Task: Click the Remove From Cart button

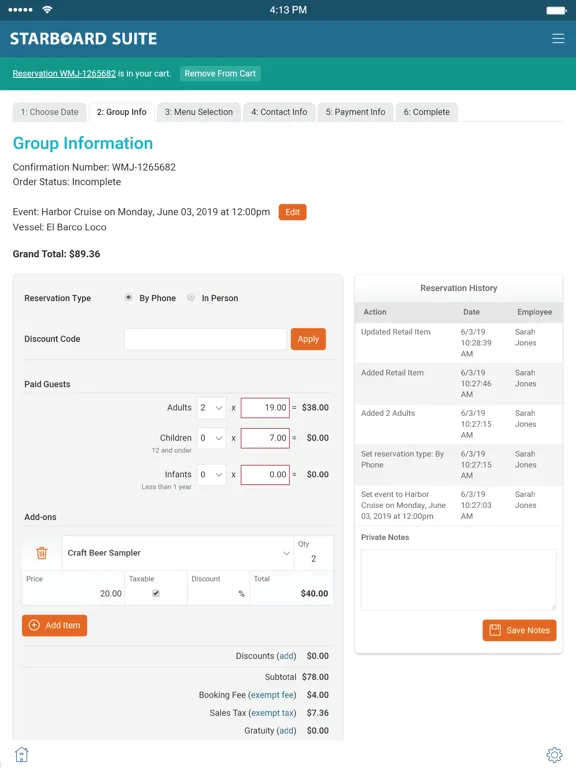Action: 220,73
